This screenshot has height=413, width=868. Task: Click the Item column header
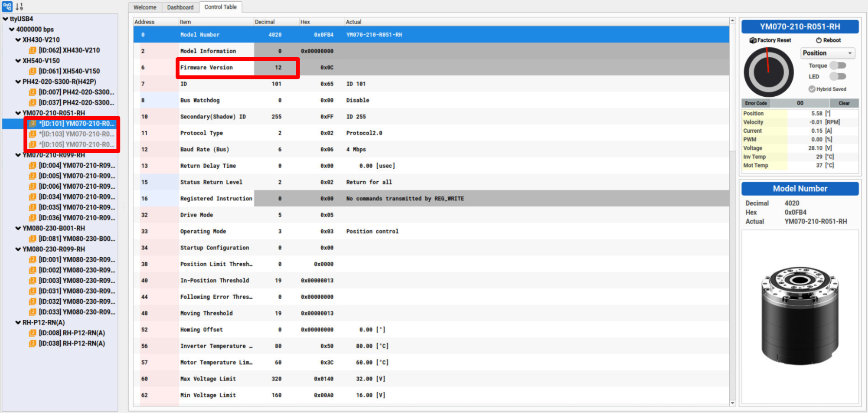[x=216, y=22]
